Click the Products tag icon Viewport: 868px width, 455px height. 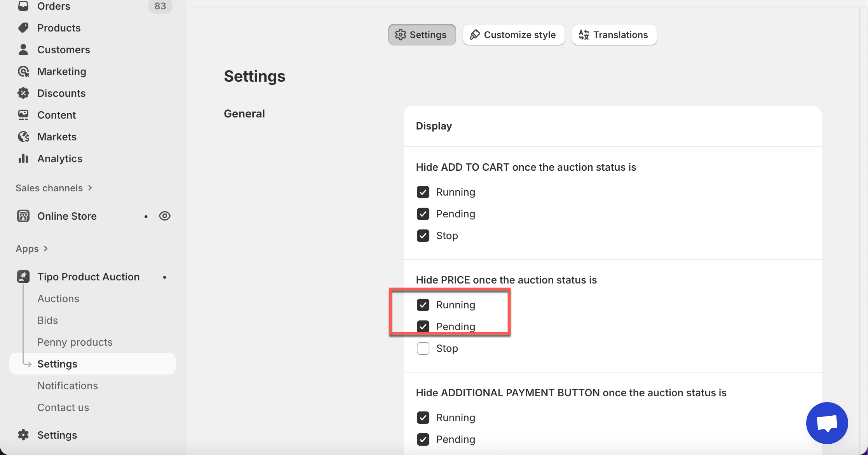tap(23, 28)
